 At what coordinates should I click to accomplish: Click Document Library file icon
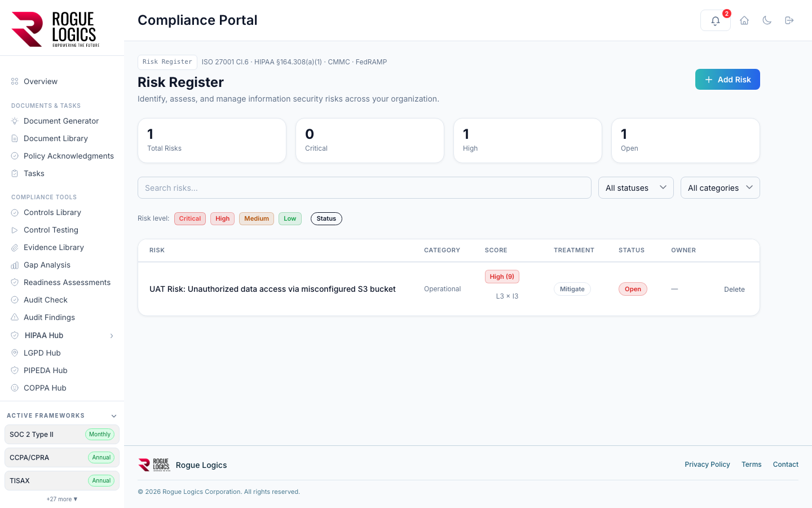[15, 138]
